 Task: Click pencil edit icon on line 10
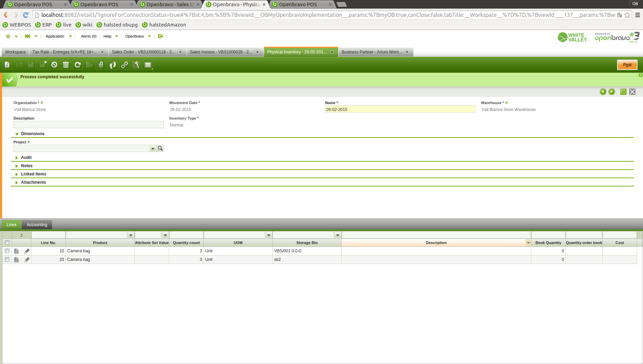[x=27, y=251]
